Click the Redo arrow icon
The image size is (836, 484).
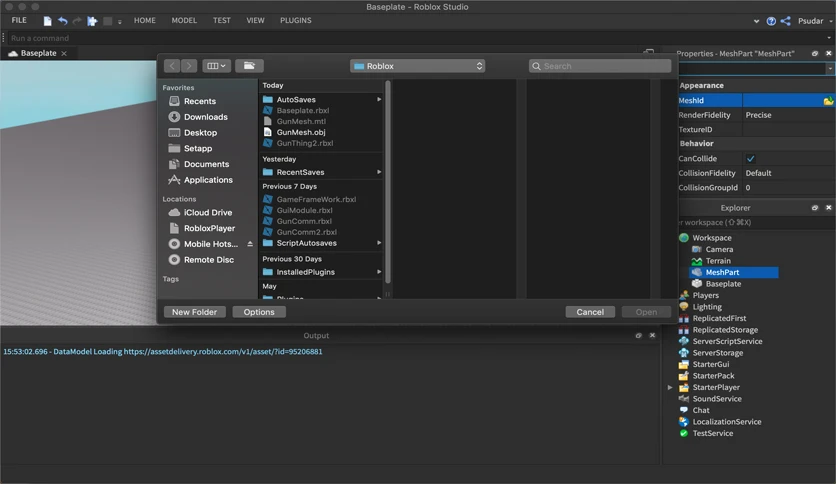(77, 21)
